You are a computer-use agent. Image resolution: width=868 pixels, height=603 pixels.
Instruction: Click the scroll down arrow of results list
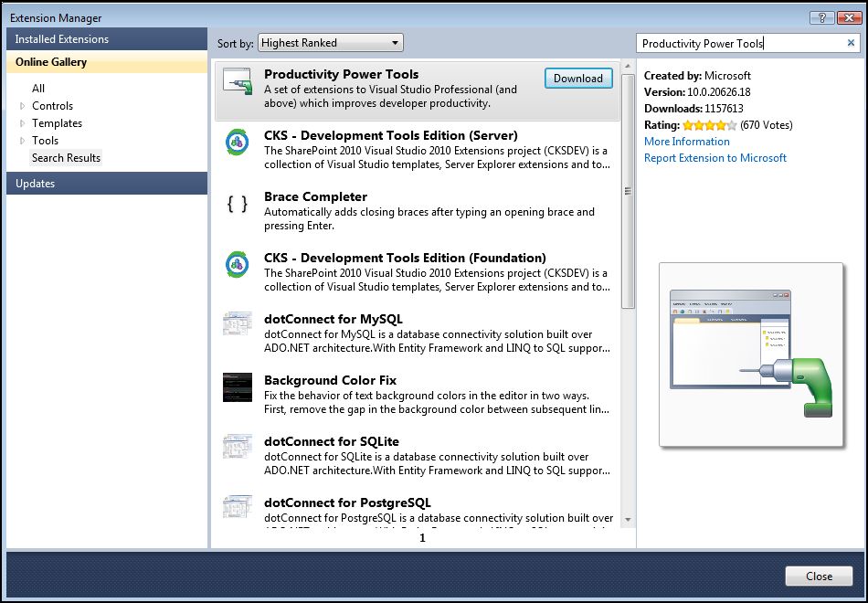(628, 520)
